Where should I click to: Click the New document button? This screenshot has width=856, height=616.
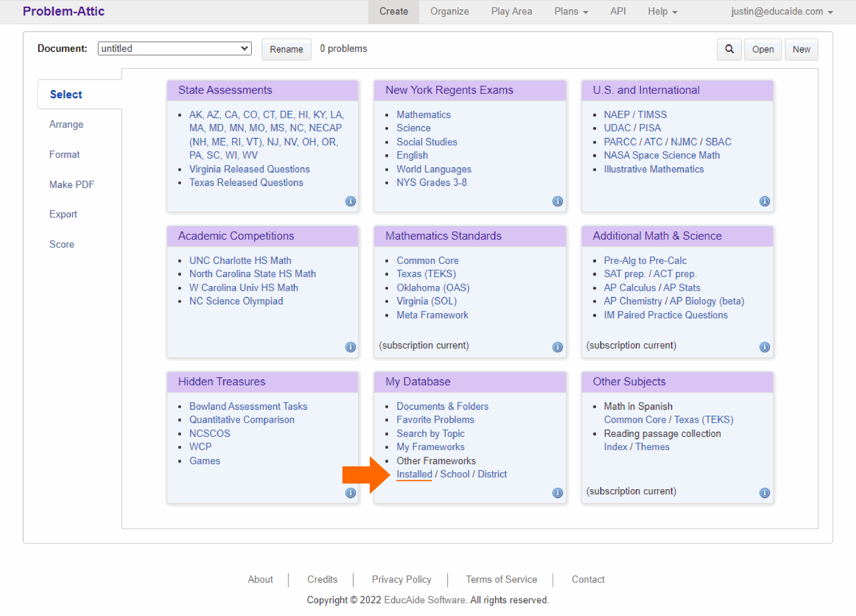[801, 49]
